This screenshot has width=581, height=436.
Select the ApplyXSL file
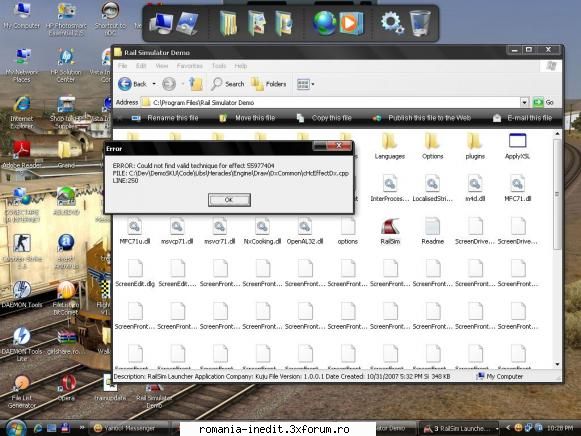tap(517, 147)
